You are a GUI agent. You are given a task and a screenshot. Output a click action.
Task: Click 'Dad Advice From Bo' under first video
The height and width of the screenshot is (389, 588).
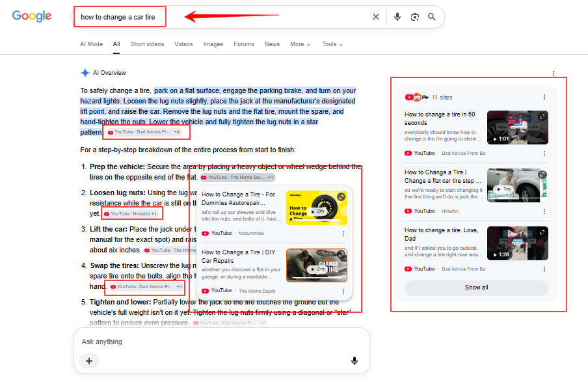click(464, 154)
